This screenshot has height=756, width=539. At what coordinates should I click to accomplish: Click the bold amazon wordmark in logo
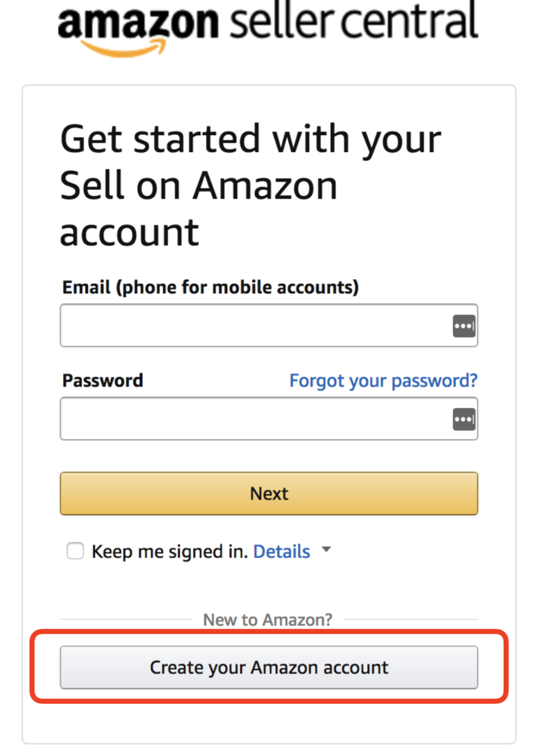pyautogui.click(x=138, y=22)
